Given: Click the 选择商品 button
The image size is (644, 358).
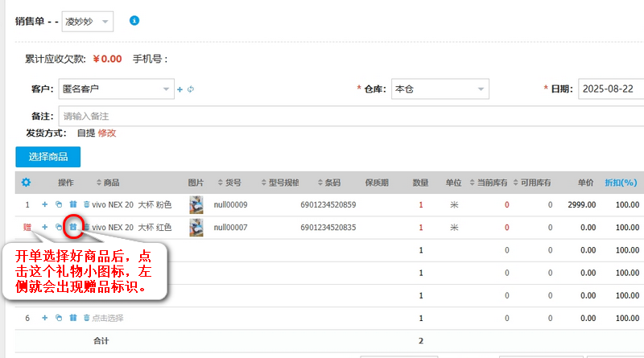Looking at the screenshot, I should tap(48, 157).
